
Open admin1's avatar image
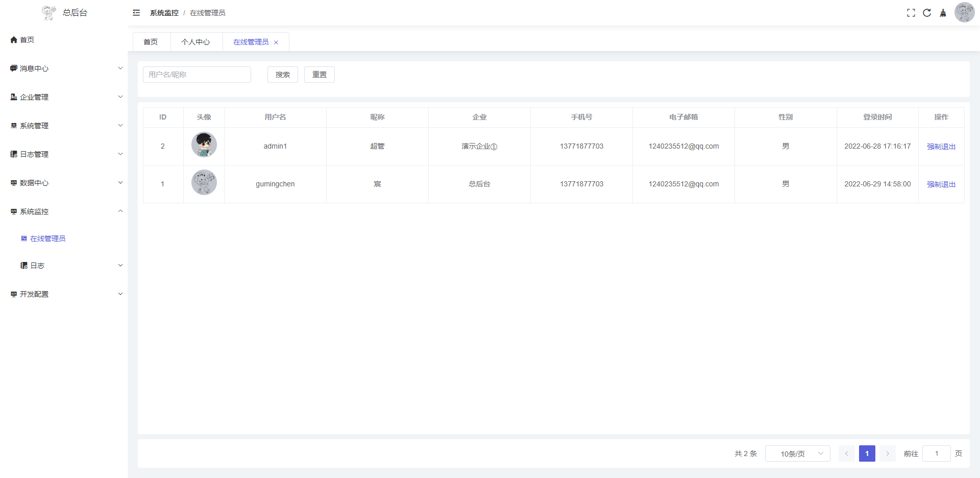[x=204, y=145]
